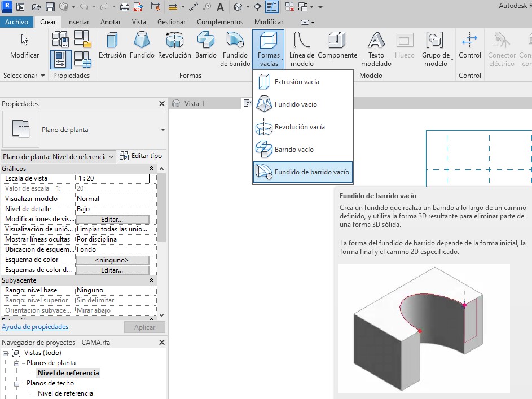Click the Texto modelado tool
Screen dimensions: 532x399
[x=376, y=49]
